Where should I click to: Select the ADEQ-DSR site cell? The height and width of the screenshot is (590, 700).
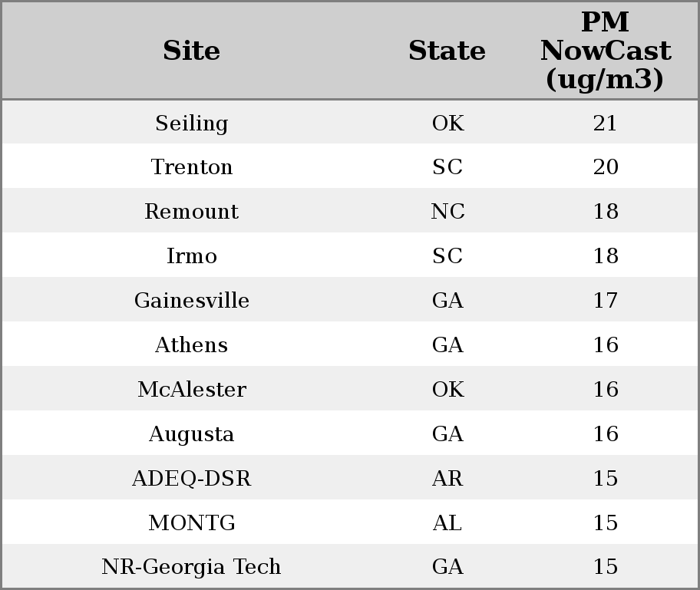[192, 479]
